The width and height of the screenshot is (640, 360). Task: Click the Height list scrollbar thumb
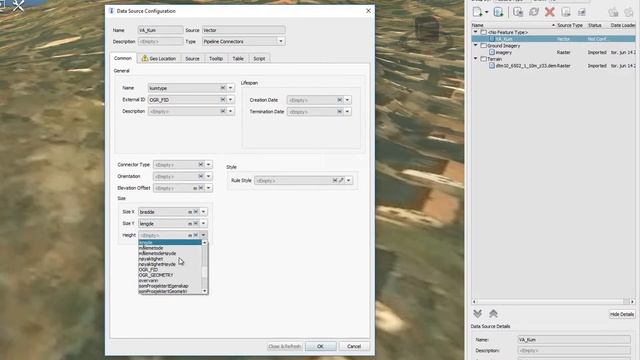pos(204,272)
